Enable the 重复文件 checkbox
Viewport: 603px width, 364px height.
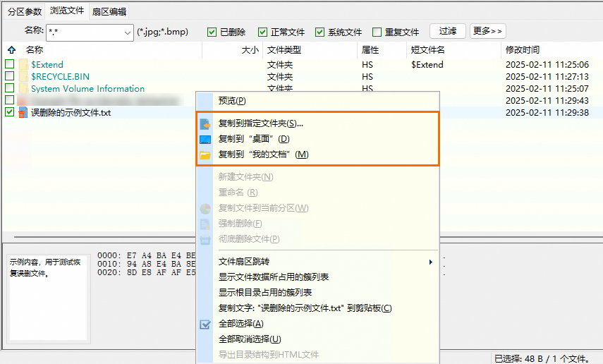[377, 32]
